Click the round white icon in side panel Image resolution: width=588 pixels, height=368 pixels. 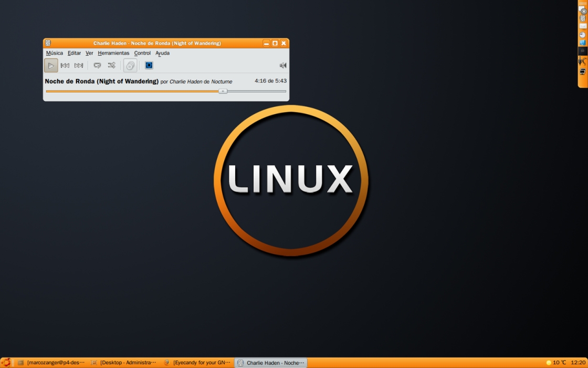point(582,35)
